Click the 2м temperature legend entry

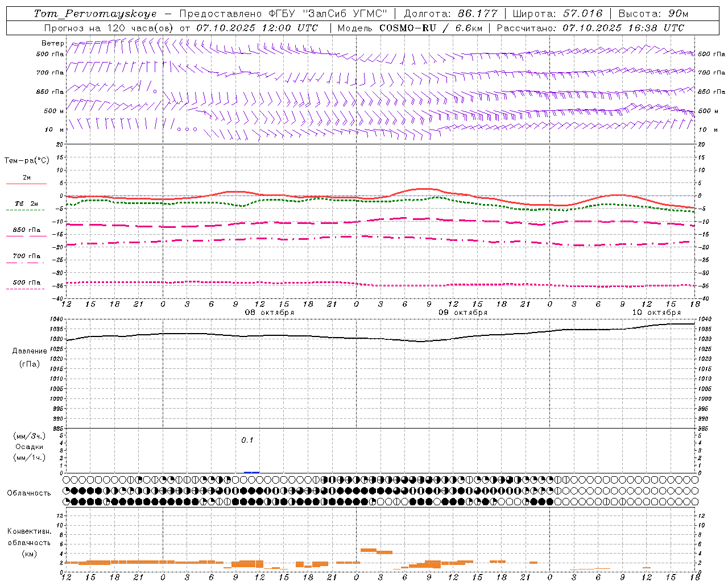click(x=27, y=178)
